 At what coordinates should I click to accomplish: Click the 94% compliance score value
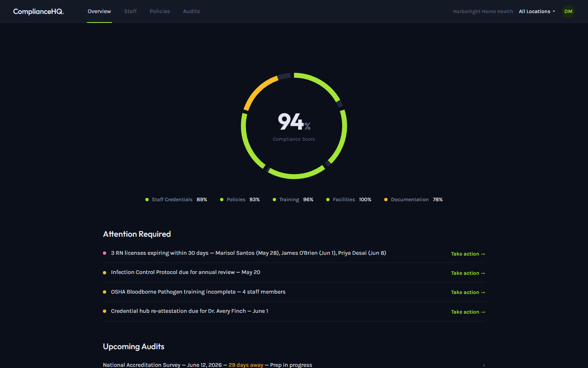click(294, 121)
